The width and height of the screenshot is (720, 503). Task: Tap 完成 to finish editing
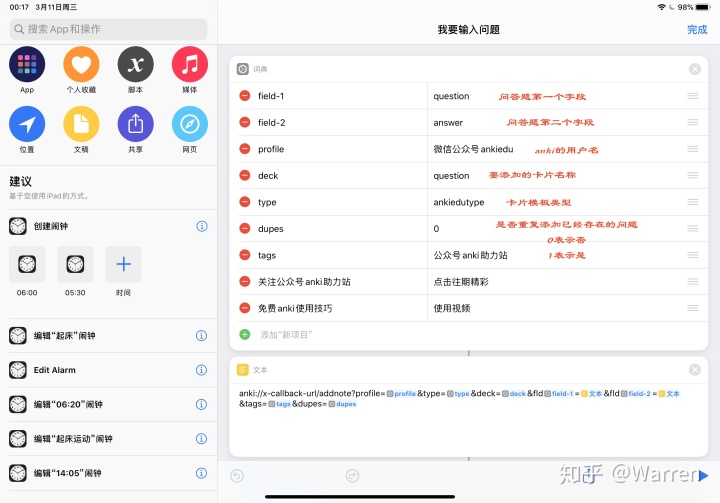click(x=697, y=30)
